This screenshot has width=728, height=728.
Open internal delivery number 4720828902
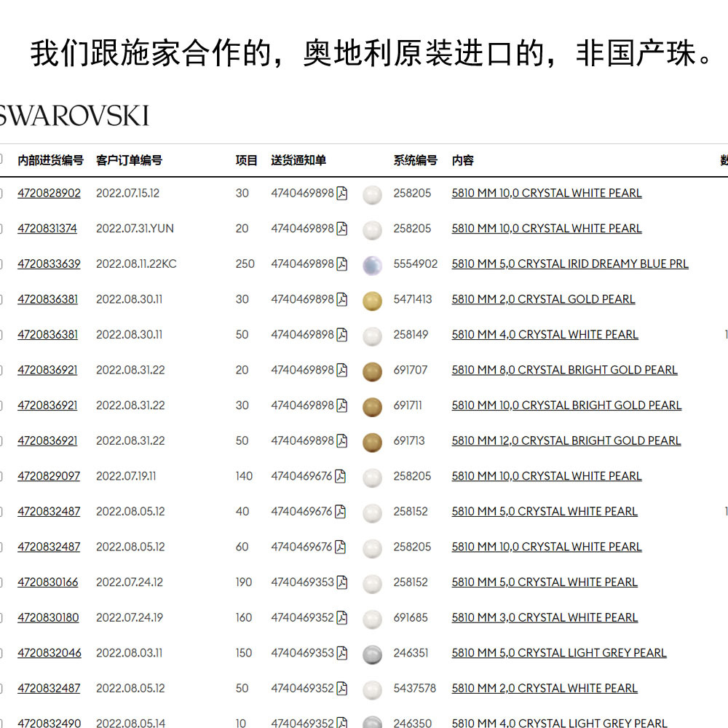point(50,193)
